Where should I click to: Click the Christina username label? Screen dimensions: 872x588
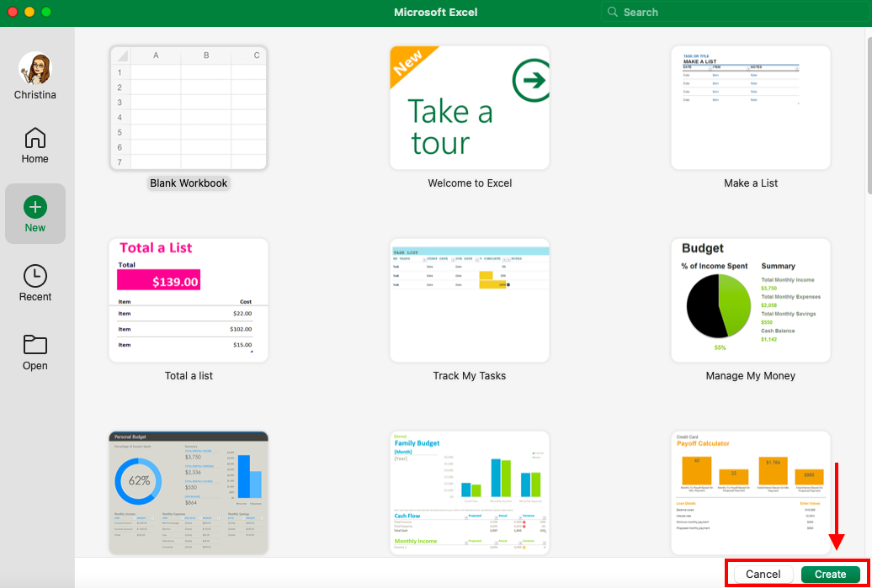(x=35, y=95)
